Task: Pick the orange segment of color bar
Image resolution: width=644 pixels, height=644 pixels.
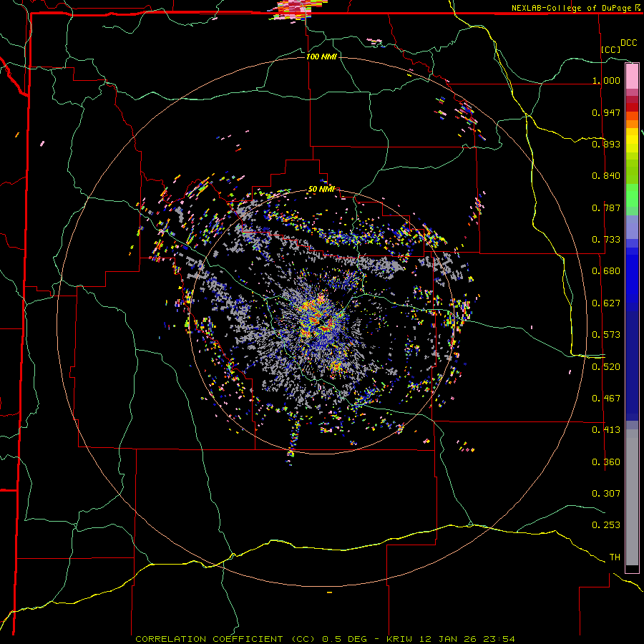Action: (x=632, y=124)
